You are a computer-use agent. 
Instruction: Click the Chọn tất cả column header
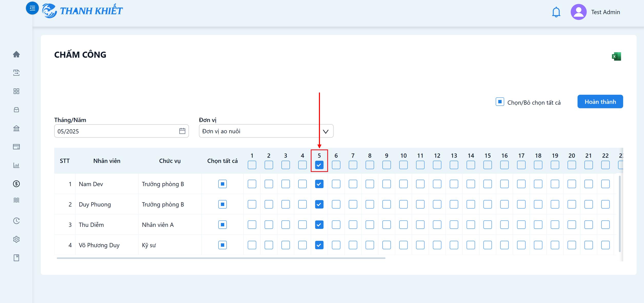tap(223, 161)
